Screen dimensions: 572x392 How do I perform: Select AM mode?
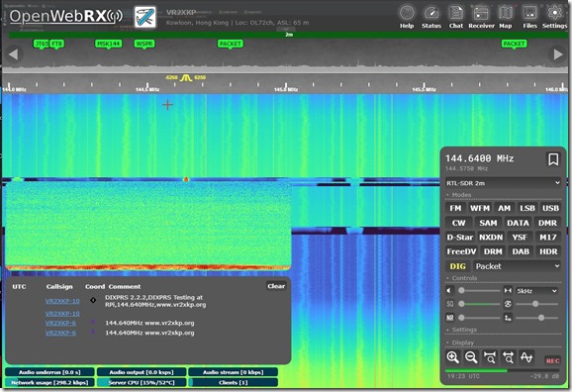coord(504,208)
